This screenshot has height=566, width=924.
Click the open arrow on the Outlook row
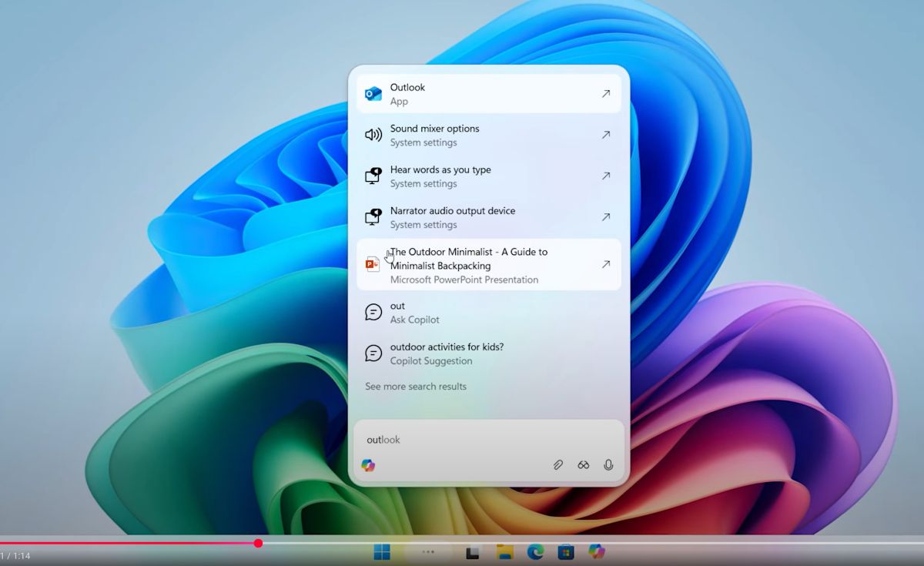click(x=606, y=94)
